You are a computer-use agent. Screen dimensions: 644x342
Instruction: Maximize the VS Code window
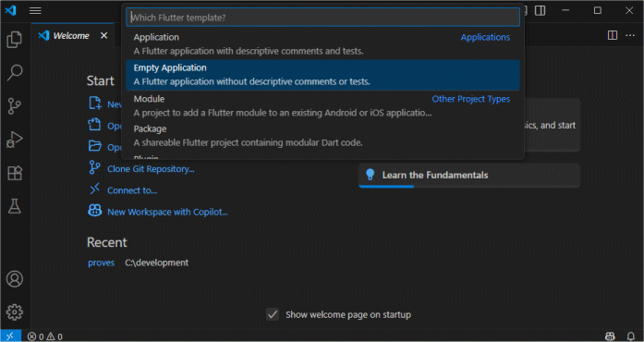click(598, 11)
